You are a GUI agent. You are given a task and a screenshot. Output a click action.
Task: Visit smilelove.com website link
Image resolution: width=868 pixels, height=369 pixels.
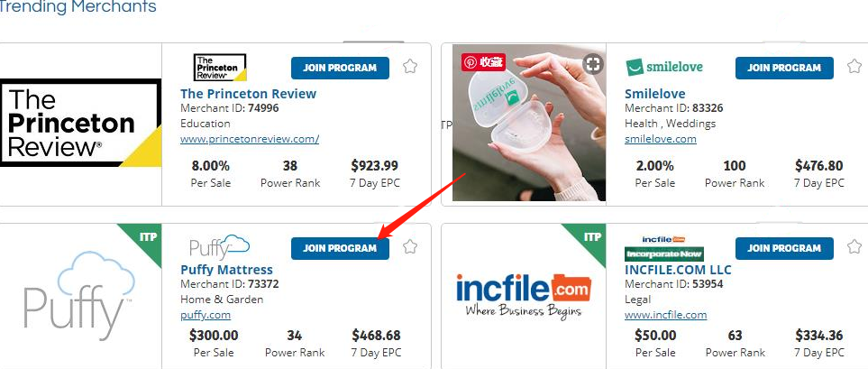tap(661, 139)
